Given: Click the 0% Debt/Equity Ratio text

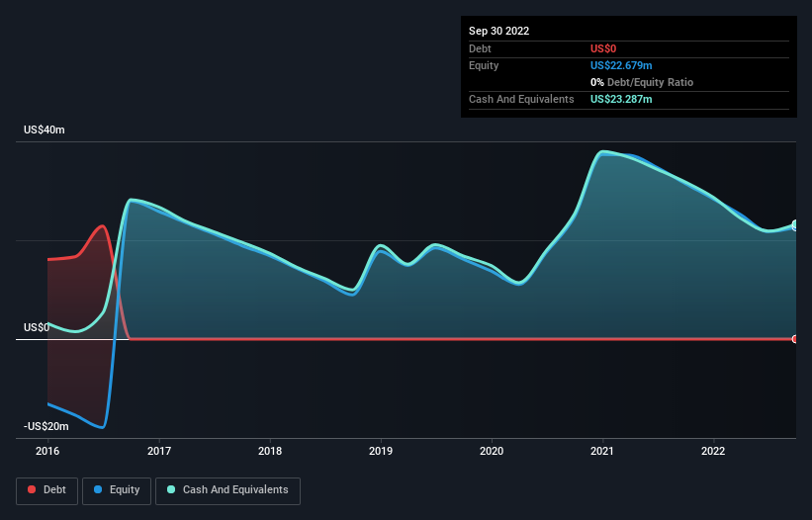Looking at the screenshot, I should (642, 82).
